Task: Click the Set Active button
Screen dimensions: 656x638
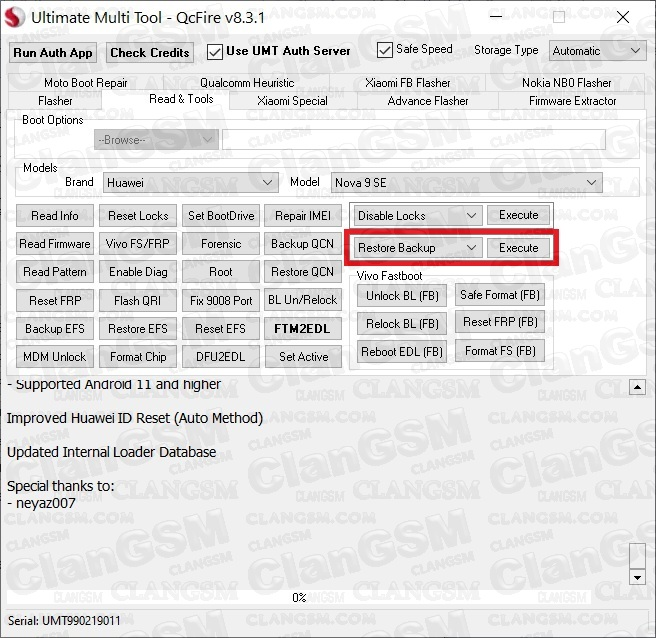Action: click(x=304, y=357)
